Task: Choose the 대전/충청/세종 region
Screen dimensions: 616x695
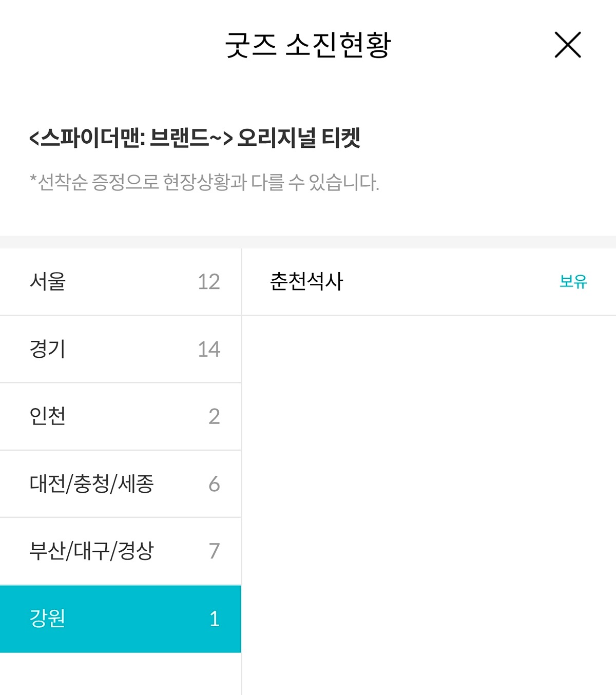Action: click(x=120, y=484)
